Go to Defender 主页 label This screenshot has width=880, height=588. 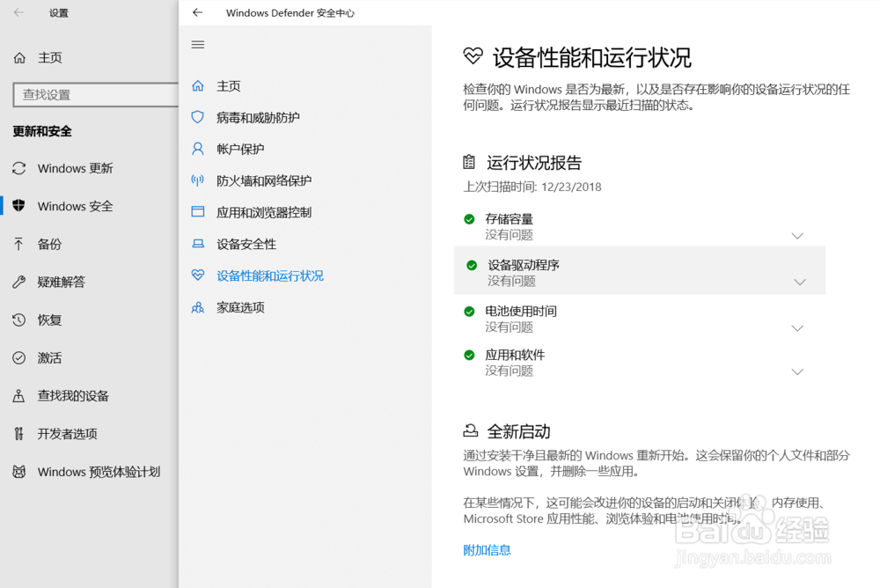229,86
